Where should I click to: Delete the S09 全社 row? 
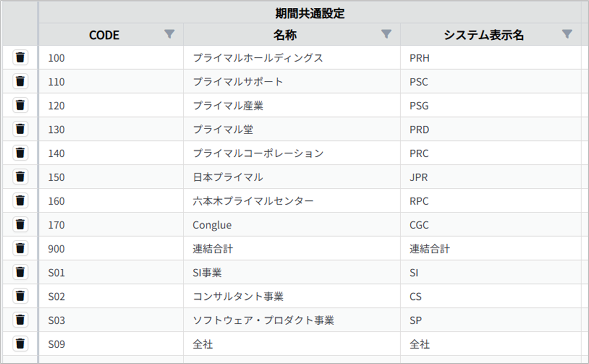20,344
